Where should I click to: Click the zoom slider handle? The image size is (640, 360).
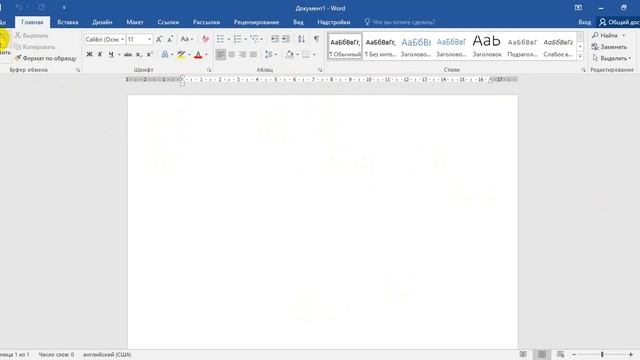point(602,355)
